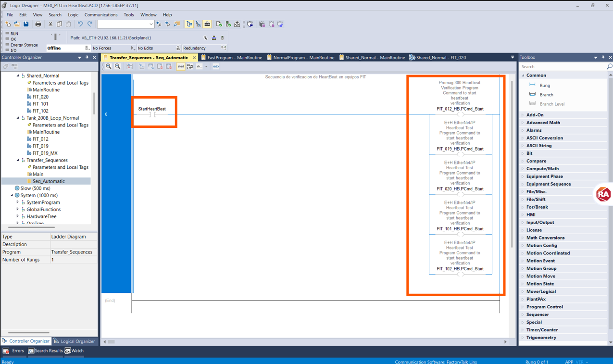Viewport: 613px width, 364px height.
Task: Zoom in on the ladder editor
Action: pos(109,67)
